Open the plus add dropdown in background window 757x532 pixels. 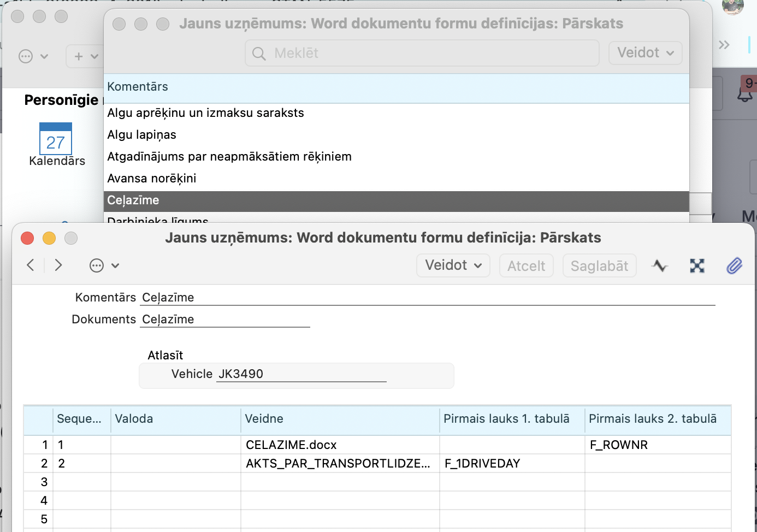tap(85, 56)
